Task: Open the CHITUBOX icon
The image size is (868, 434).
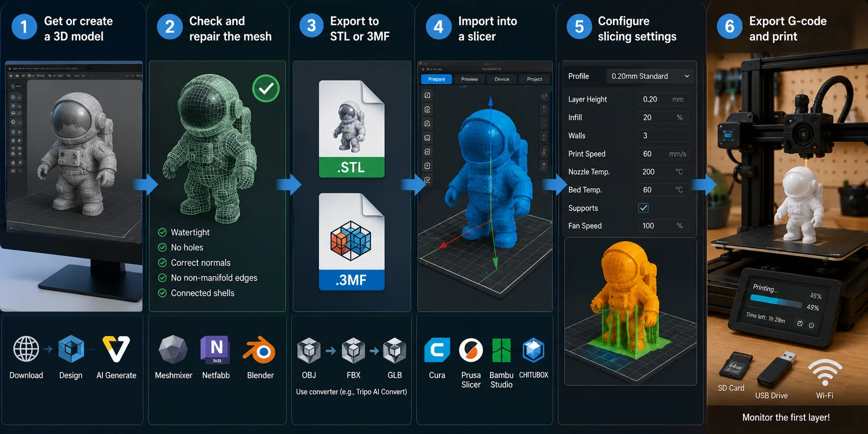Action: coord(533,350)
